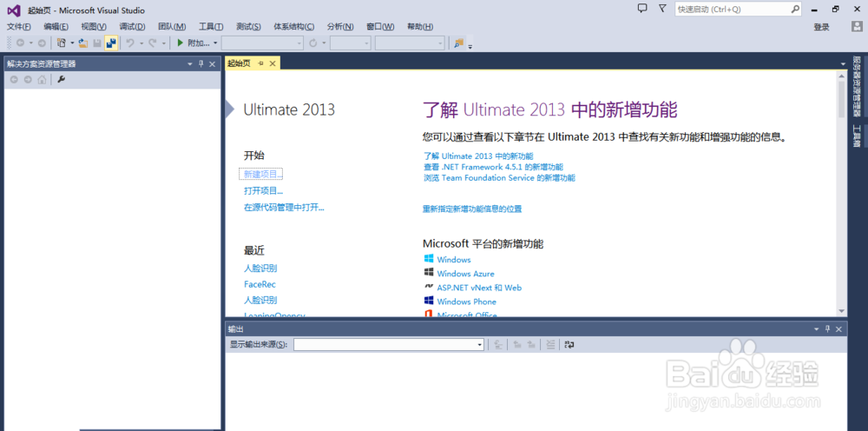This screenshot has height=431, width=868.
Task: Pin the Output panel
Action: [827, 329]
